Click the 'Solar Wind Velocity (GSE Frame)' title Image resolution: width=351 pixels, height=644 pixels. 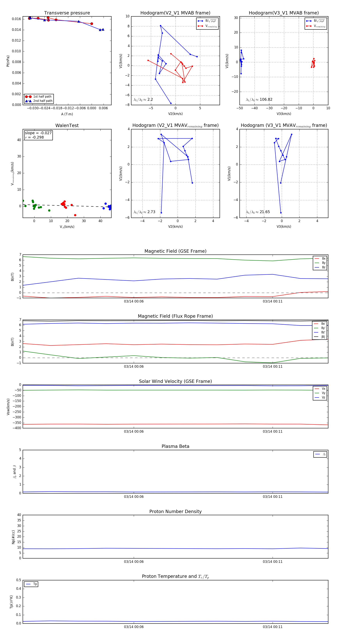pyautogui.click(x=175, y=381)
